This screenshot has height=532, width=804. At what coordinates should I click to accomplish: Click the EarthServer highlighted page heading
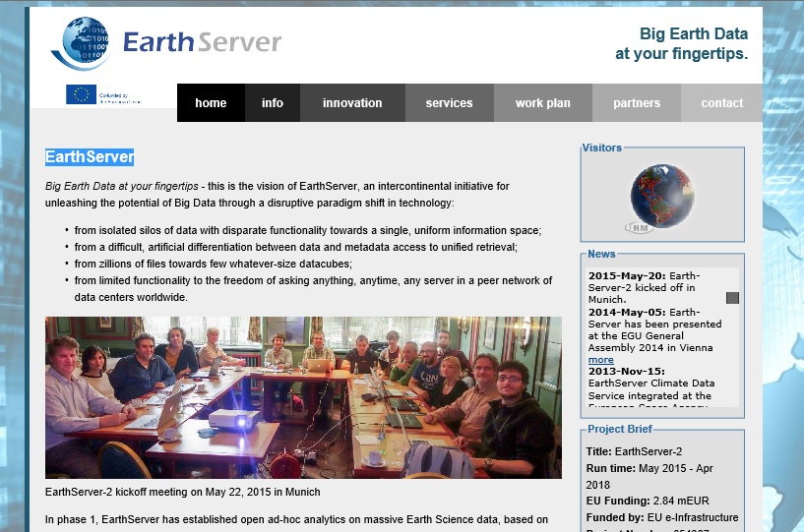pos(90,156)
